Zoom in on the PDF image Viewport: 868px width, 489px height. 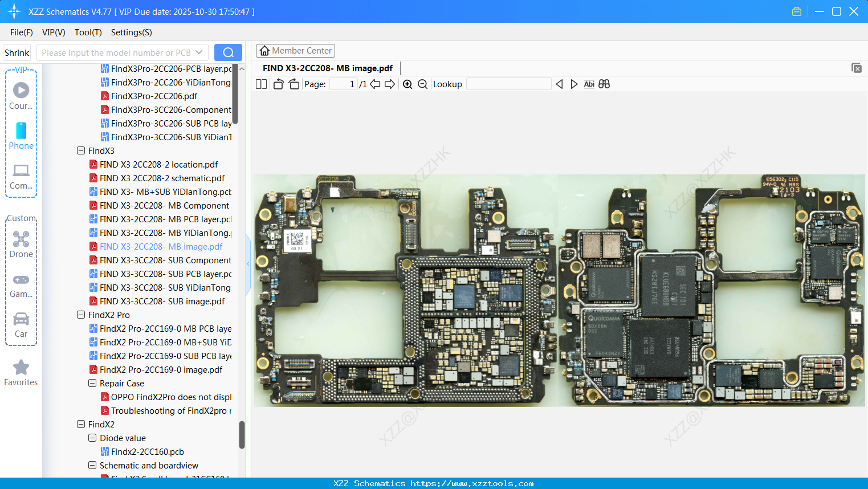(x=407, y=84)
